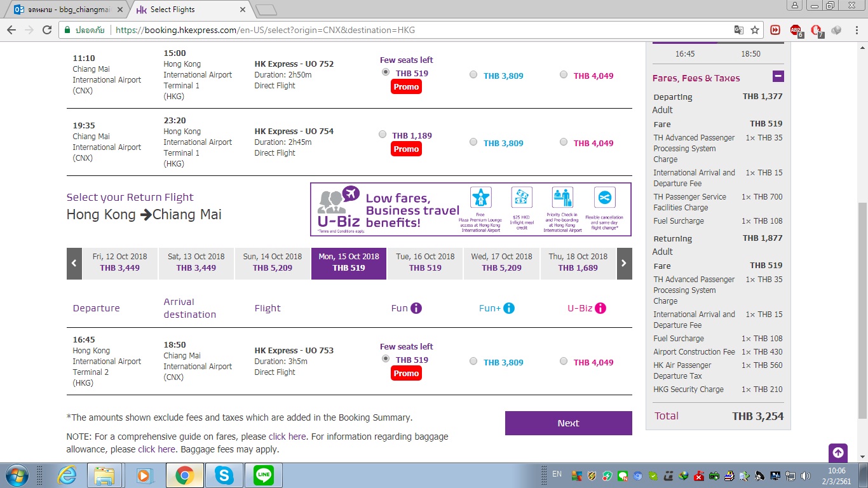This screenshot has height=488, width=868.
Task: Open the fares guide 'click here' link
Action: [x=287, y=437]
